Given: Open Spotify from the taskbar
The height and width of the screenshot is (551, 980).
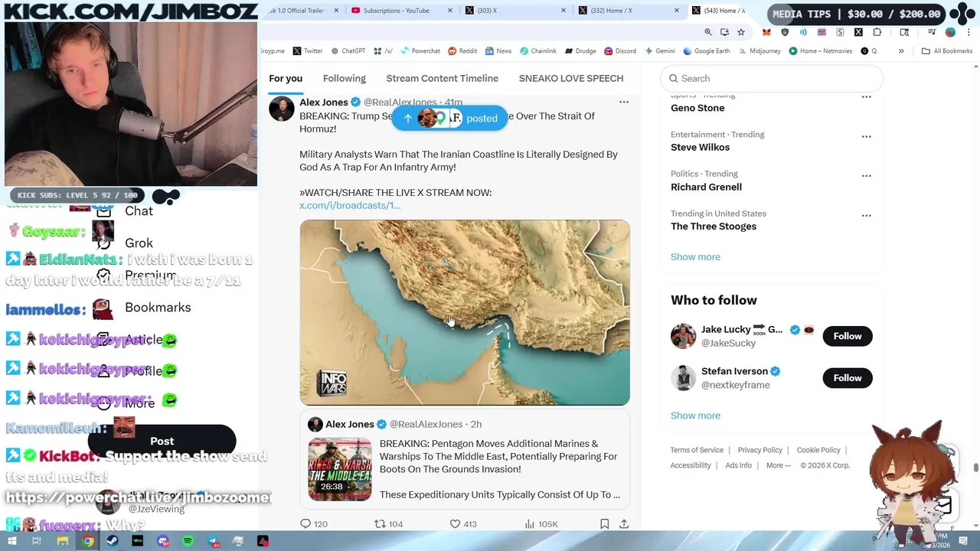Looking at the screenshot, I should [x=188, y=541].
